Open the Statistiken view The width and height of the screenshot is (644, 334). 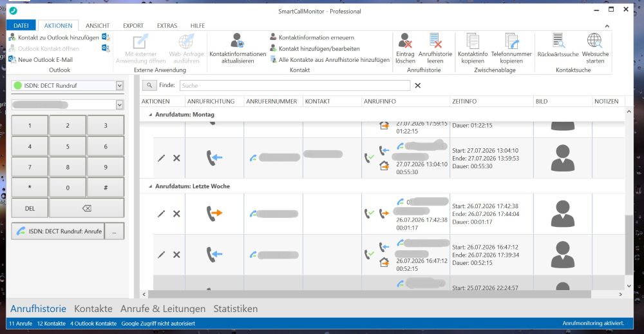(x=235, y=308)
